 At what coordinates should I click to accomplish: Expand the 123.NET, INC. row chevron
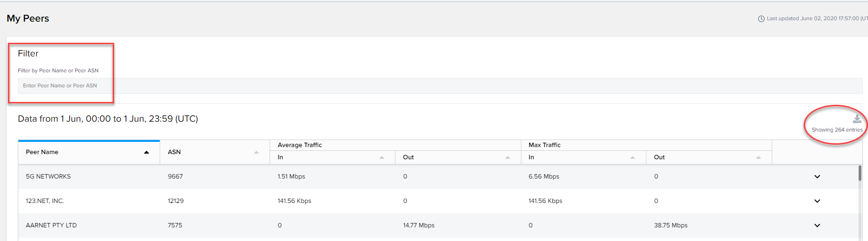(x=817, y=201)
